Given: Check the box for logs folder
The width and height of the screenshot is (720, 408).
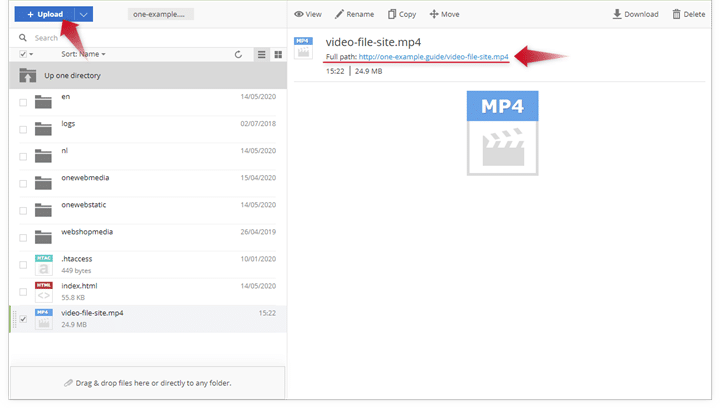Looking at the screenshot, I should tap(23, 129).
